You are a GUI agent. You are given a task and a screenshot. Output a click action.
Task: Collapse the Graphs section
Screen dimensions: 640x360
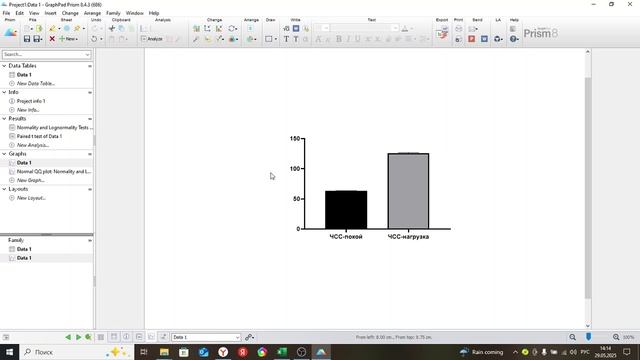(4, 154)
